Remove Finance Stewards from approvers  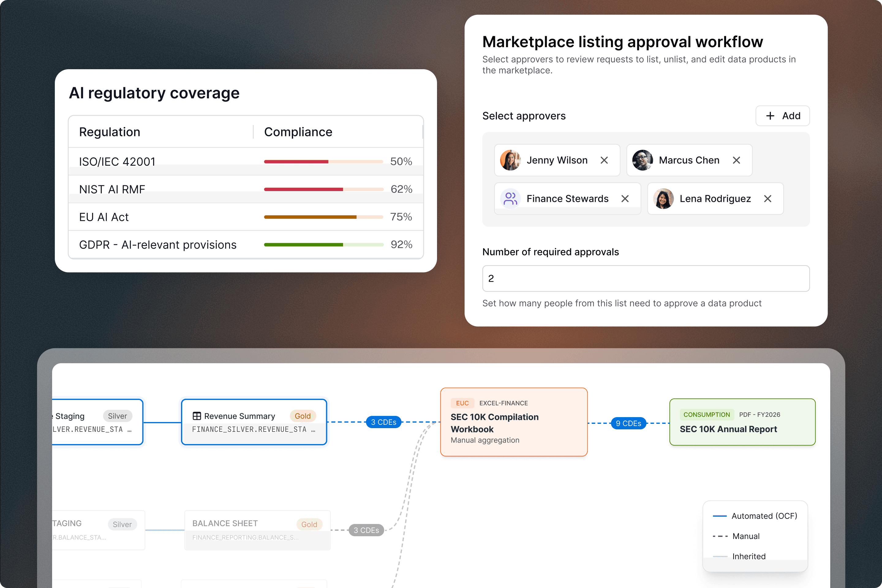(x=625, y=199)
